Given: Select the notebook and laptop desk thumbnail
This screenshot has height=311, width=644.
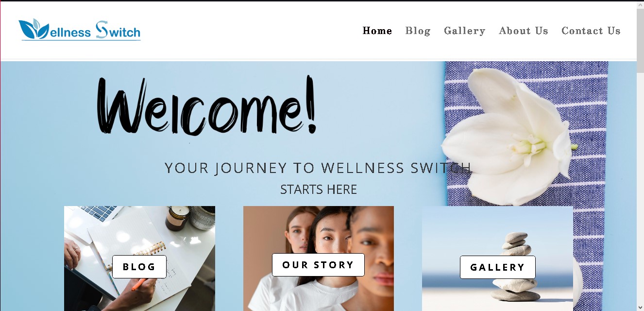Looking at the screenshot, I should click(x=139, y=259).
